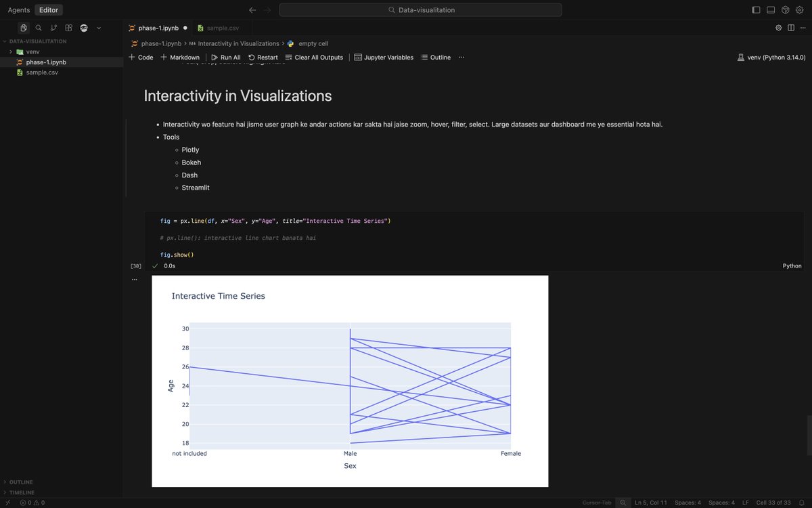Run All notebook cells
This screenshot has height=508, width=812.
click(226, 58)
